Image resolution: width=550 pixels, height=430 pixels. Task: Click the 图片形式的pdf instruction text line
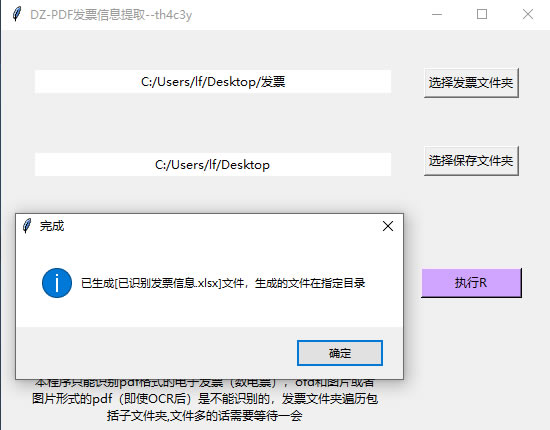(x=205, y=399)
